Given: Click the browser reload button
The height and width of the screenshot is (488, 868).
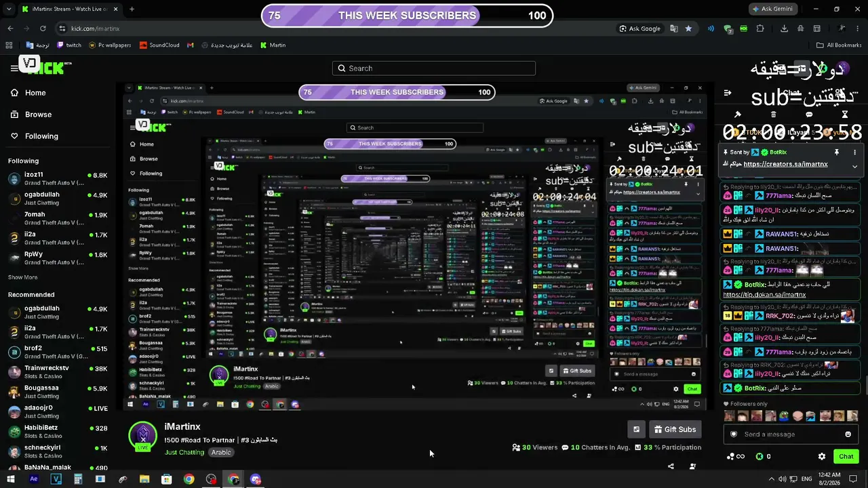Looking at the screenshot, I should click(43, 28).
